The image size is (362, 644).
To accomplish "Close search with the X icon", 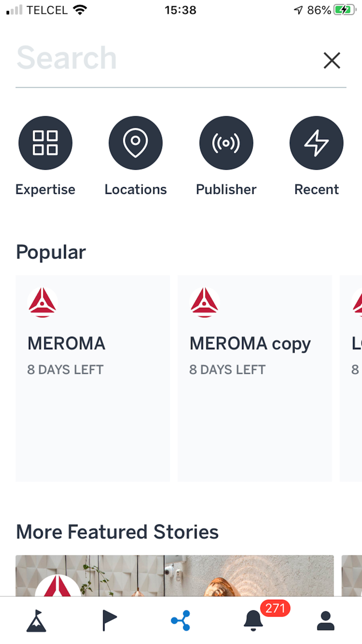I will [331, 61].
